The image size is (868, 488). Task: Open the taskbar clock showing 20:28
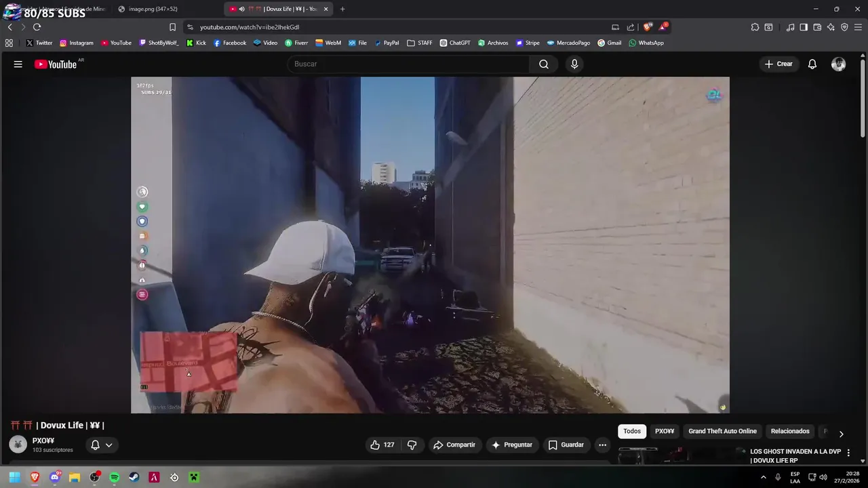pos(846,477)
